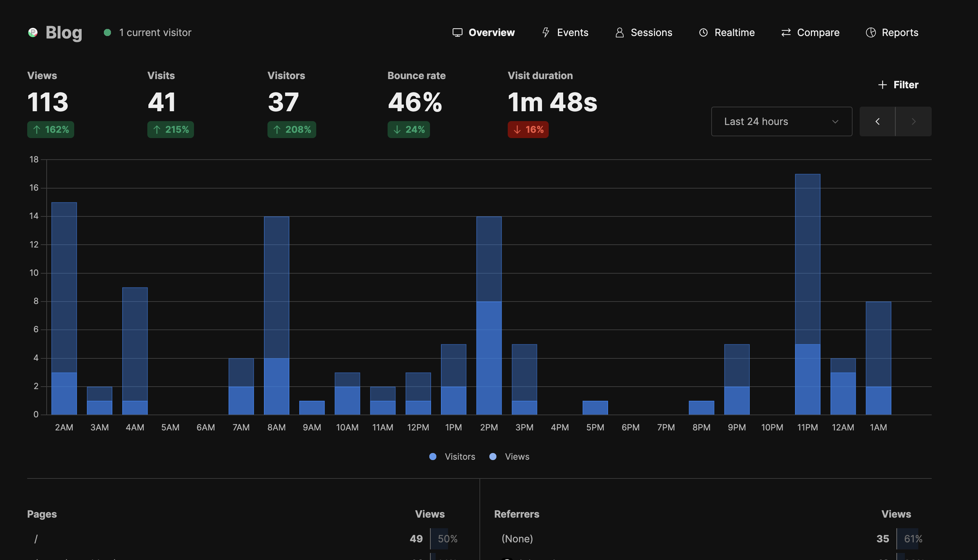The width and height of the screenshot is (978, 560).
Task: Open the Reports tab
Action: (x=892, y=33)
